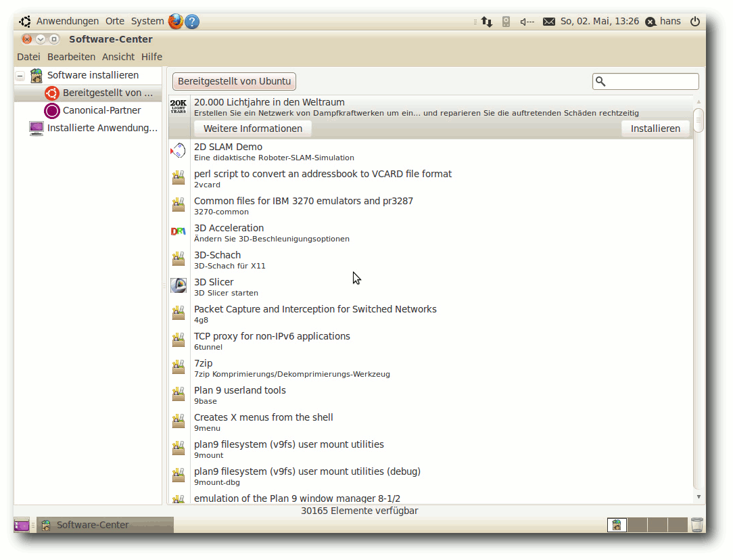Viewport: 733px width, 560px height.
Task: Click the package icon for 4g8
Action: pos(178,312)
